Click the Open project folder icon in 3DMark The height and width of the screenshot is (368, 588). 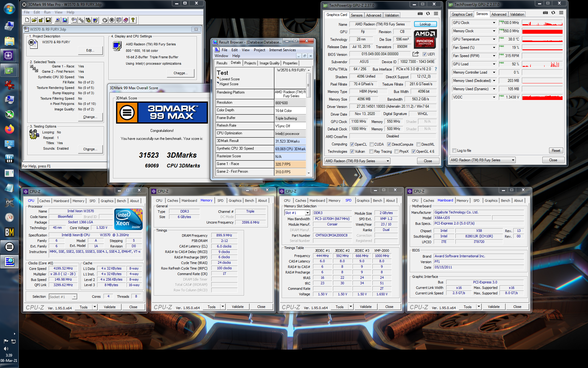(34, 20)
